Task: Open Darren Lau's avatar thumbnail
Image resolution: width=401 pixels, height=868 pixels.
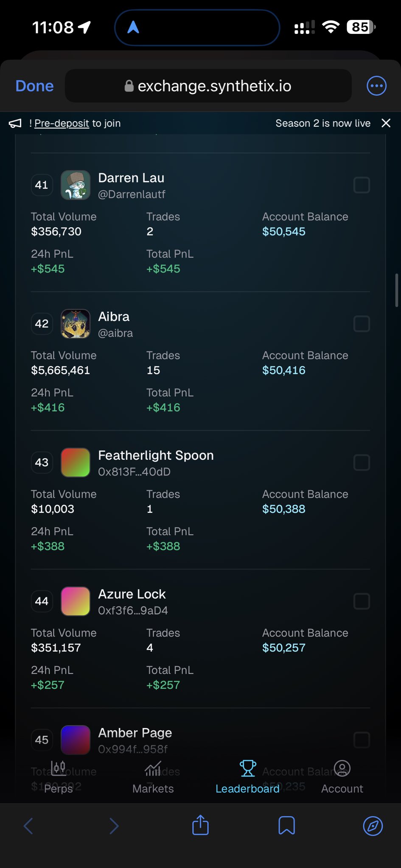Action: (76, 185)
